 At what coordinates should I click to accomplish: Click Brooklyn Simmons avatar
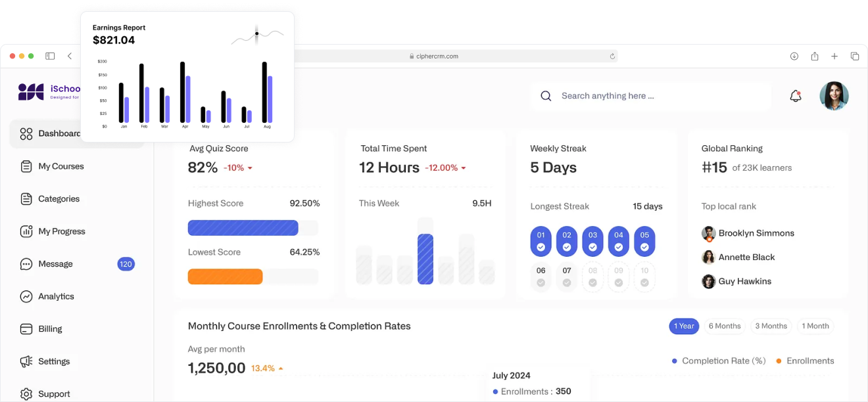708,233
